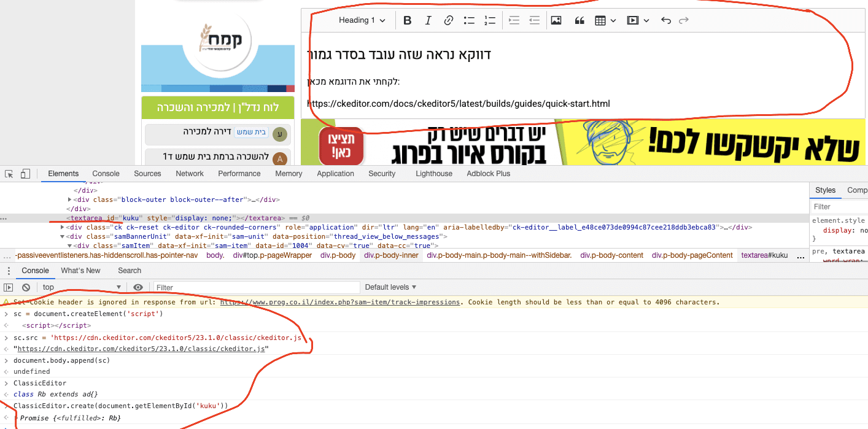Viewport: 868px width, 429px height.
Task: Select the body breadcrumb item
Action: point(215,255)
